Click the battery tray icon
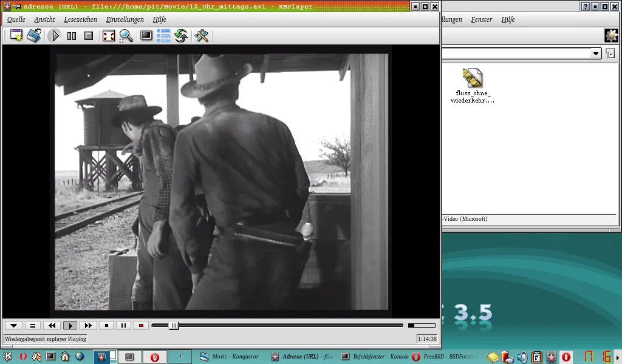Screen dimensions: 622x364 (x=507, y=357)
